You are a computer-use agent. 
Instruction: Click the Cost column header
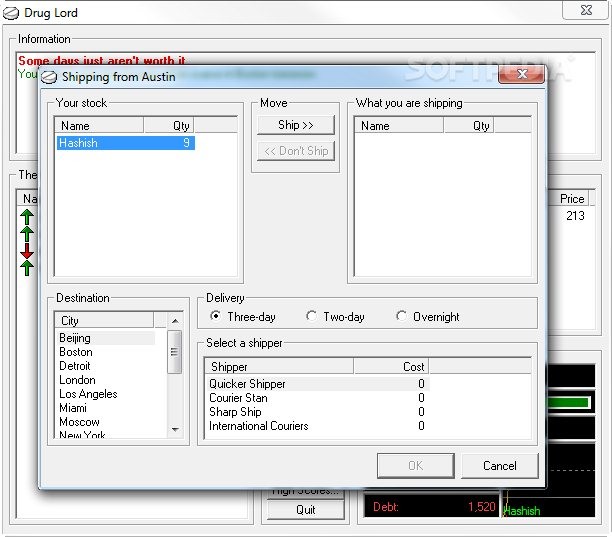[x=391, y=367]
